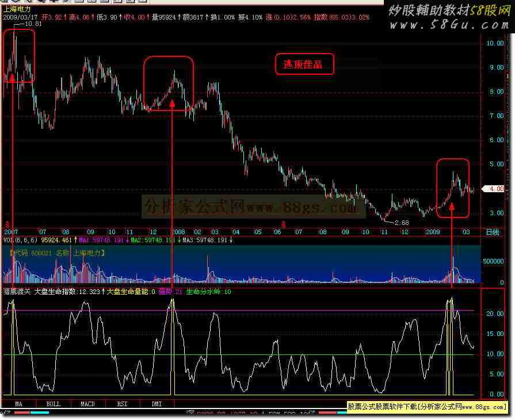Viewport: 515px width, 420px height.
Task: Click the 500000 volume axis label
Action: coord(493,261)
